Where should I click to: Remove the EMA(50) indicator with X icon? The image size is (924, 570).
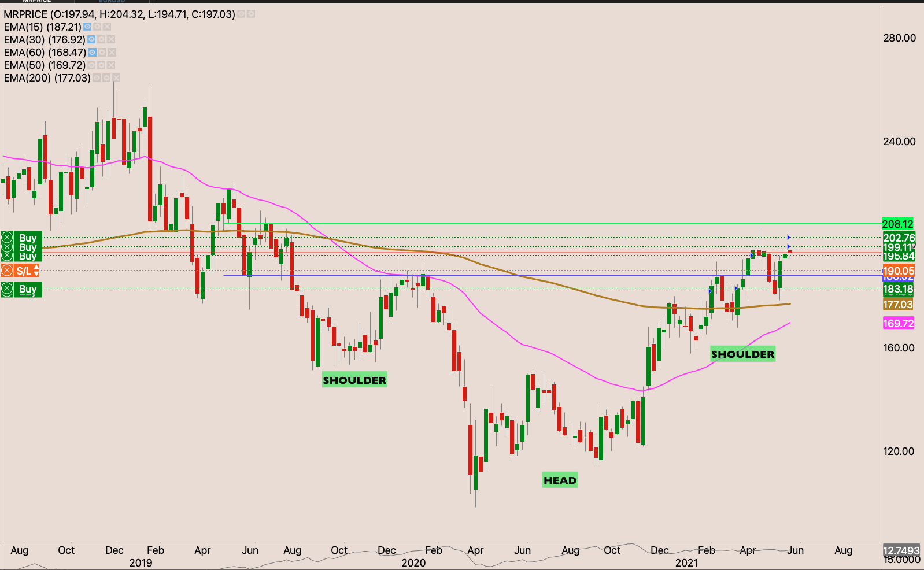(x=111, y=65)
